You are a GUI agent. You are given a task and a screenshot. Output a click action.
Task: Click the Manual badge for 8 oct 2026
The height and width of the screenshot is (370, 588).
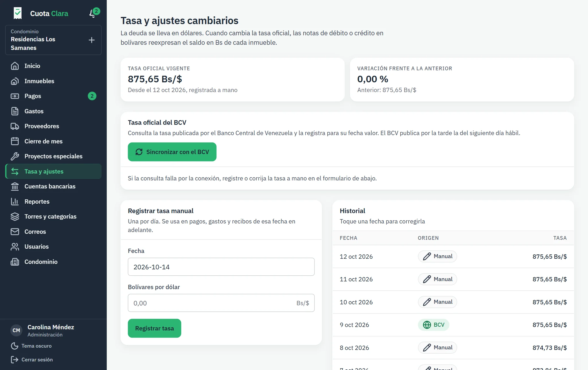click(437, 348)
